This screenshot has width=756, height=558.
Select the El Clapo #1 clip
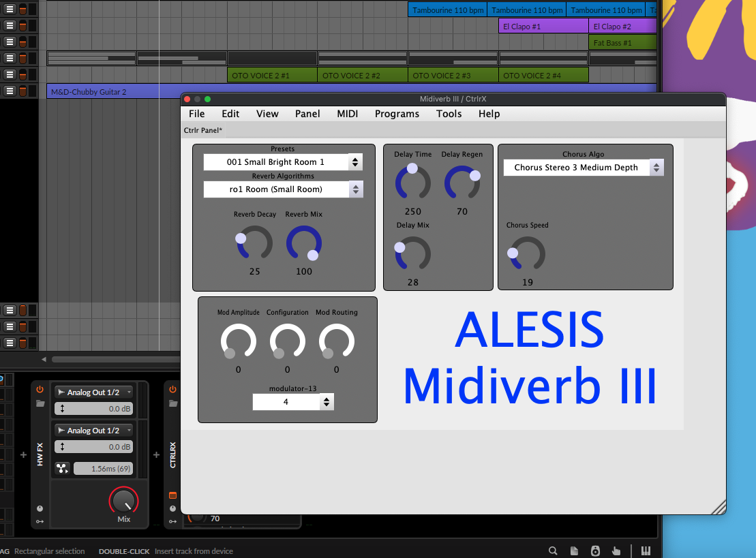(543, 26)
